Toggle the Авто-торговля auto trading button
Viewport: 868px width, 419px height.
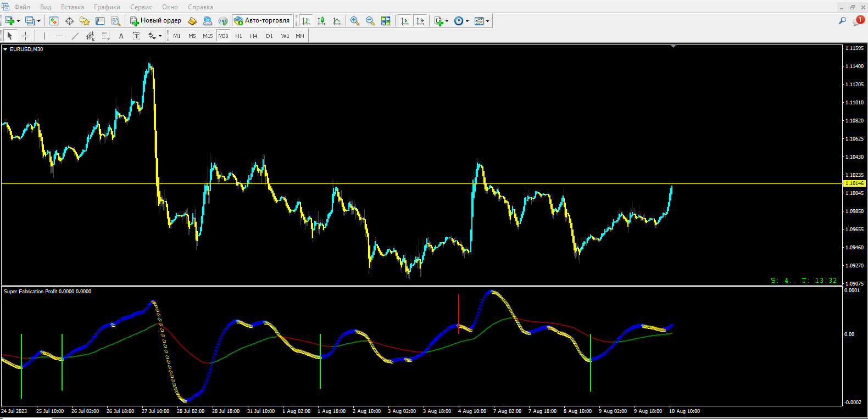(262, 21)
